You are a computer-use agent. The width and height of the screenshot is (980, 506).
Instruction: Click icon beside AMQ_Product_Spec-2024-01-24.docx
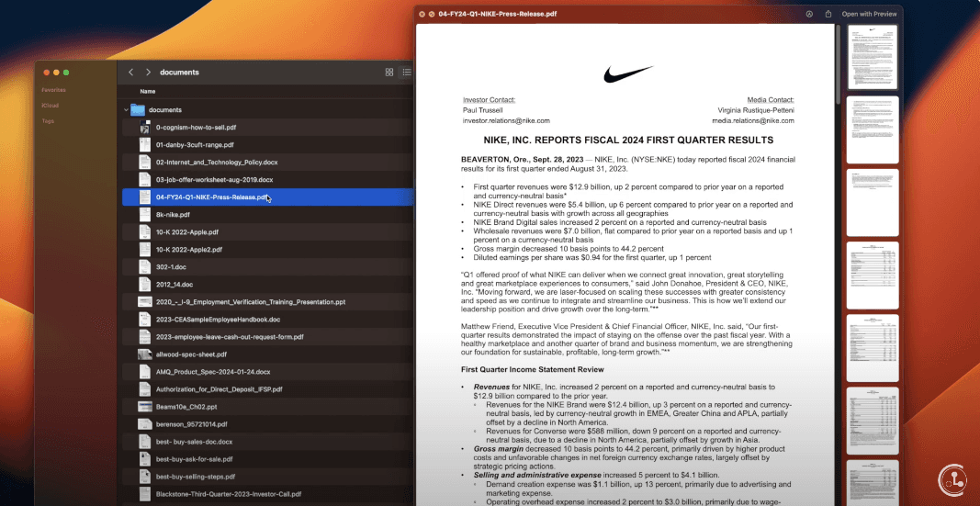[x=144, y=372]
